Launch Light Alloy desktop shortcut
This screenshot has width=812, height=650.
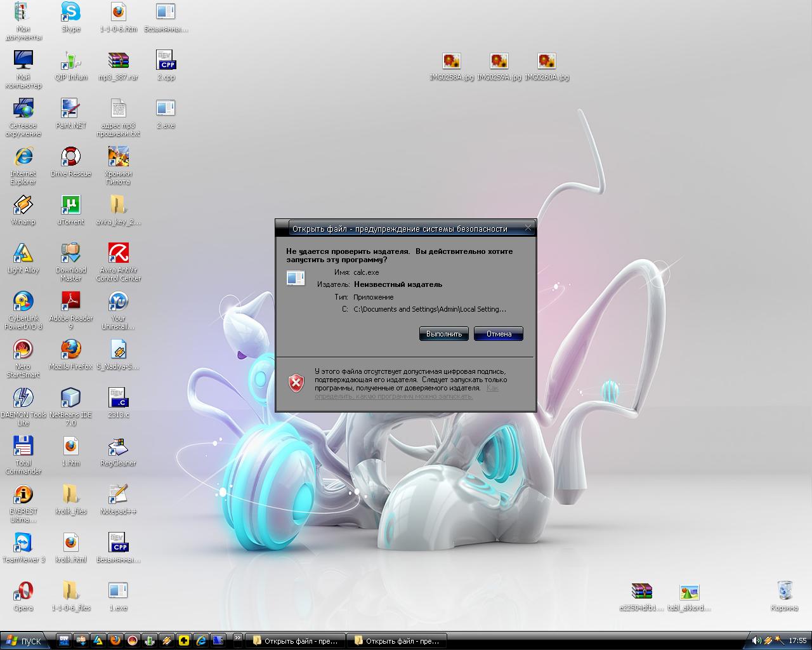pos(23,259)
